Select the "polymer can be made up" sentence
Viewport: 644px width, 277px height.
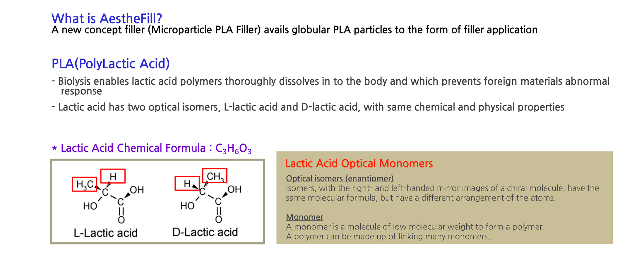tap(388, 237)
